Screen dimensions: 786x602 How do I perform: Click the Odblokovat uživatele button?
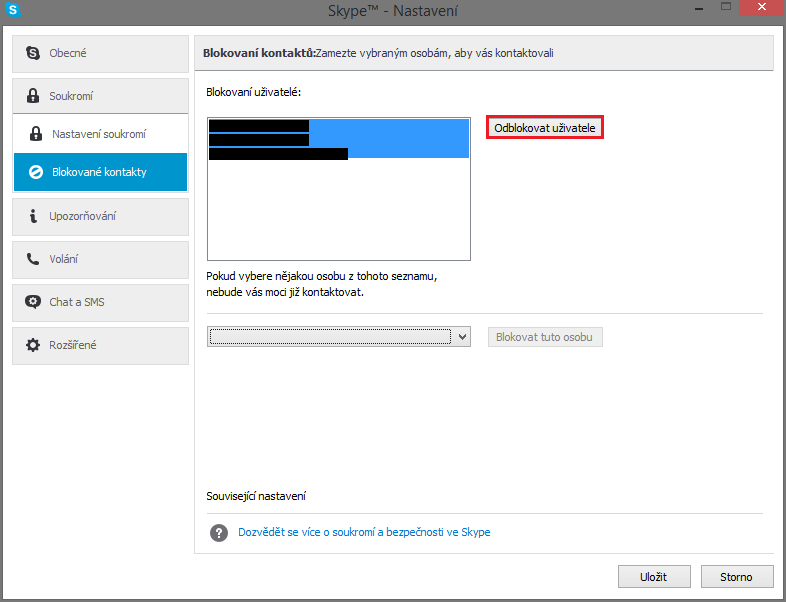point(545,128)
